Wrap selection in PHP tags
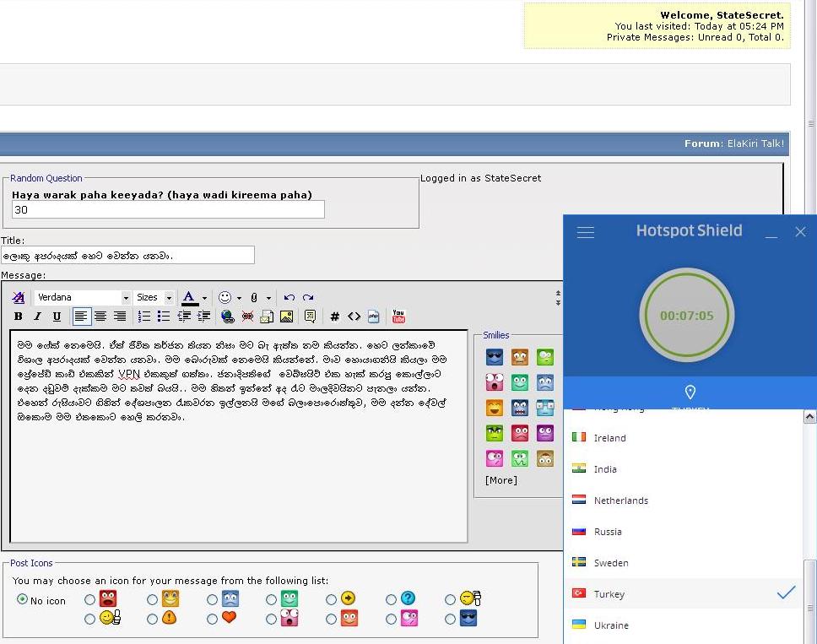This screenshot has height=644, width=817. [374, 317]
